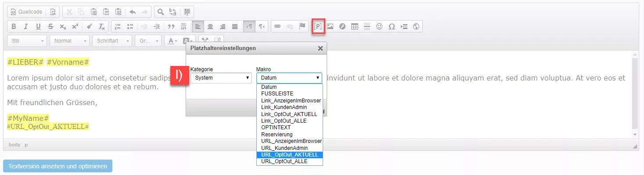Close the Platzhaltereinstellungen dialog
Image resolution: width=644 pixels, height=175 pixels.
coord(320,48)
